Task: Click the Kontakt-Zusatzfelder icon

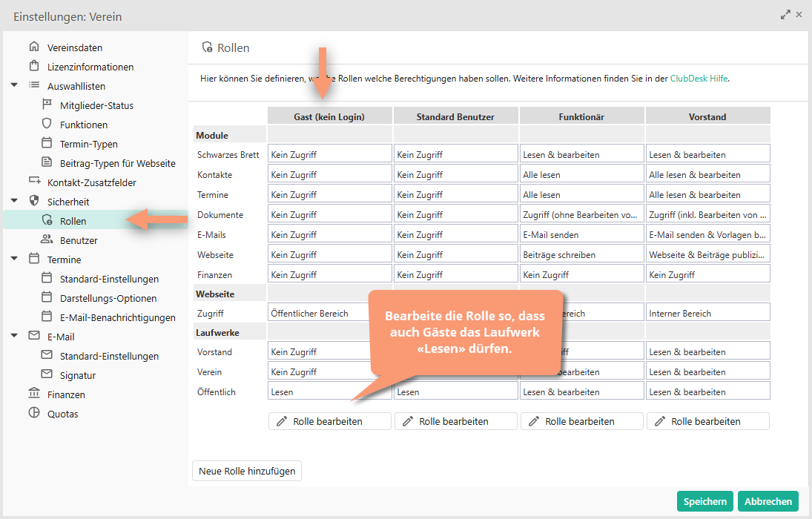Action: point(34,181)
